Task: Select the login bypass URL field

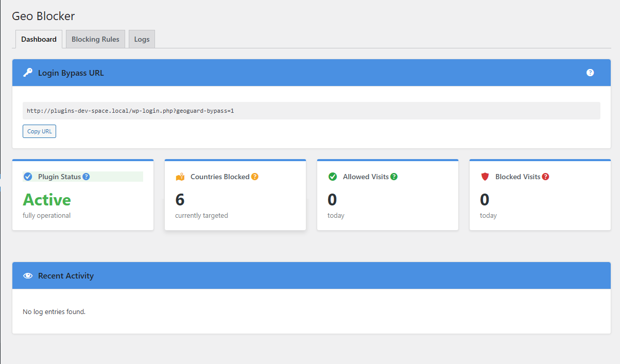Action: [312, 111]
